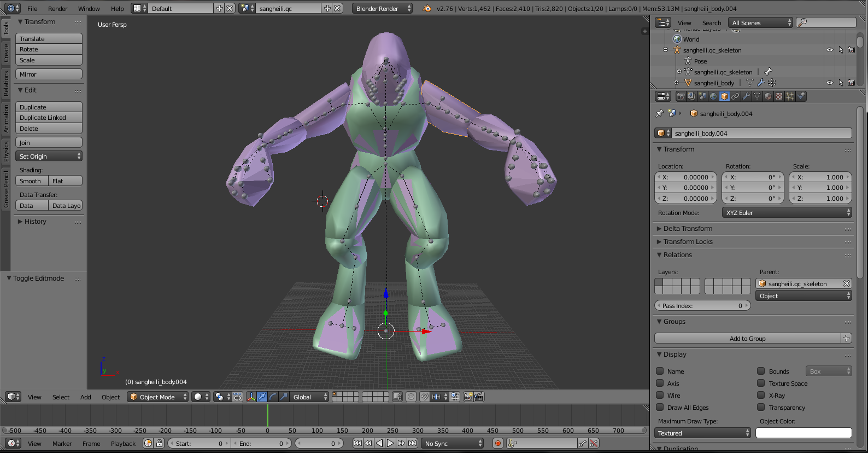The width and height of the screenshot is (868, 453).
Task: Enable the Wire display checkbox
Action: point(660,396)
